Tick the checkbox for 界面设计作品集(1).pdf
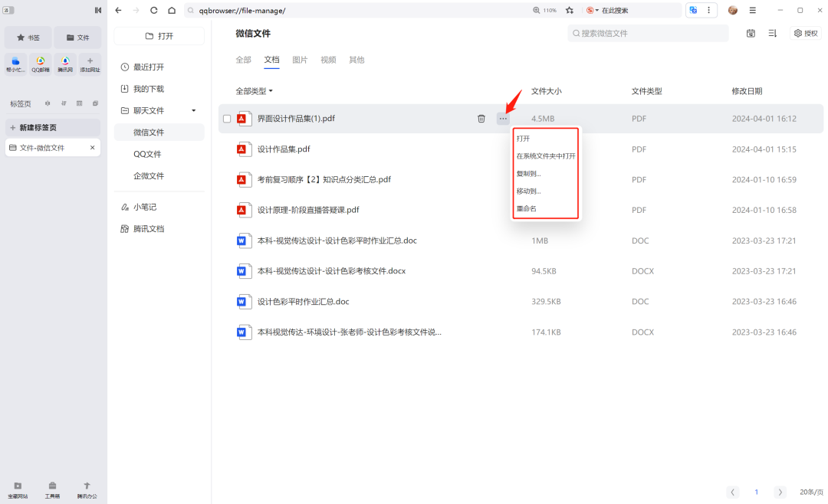The height and width of the screenshot is (504, 828). pos(227,119)
